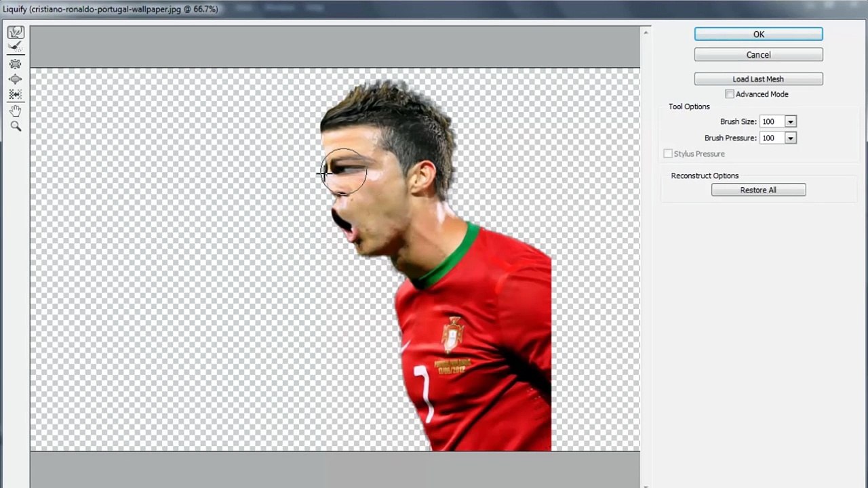This screenshot has width=868, height=488.
Task: Select the Hand tool
Action: 16,110
